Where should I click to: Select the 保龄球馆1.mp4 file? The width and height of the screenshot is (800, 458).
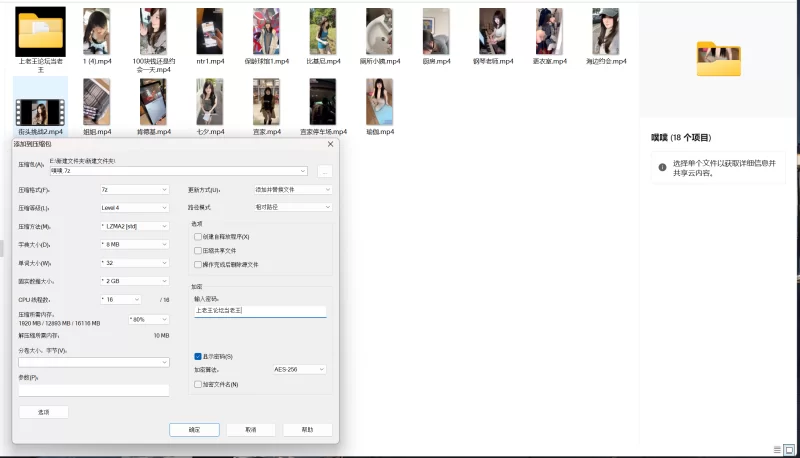(266, 32)
